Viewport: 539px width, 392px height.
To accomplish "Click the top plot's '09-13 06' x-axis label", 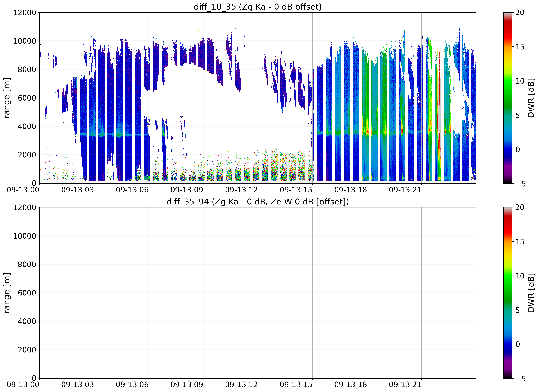I will pyautogui.click(x=132, y=190).
